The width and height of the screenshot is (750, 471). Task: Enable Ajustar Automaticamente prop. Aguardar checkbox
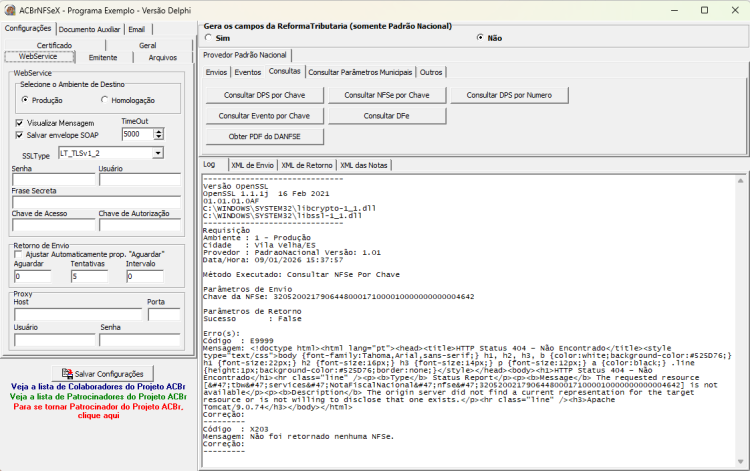tap(18, 254)
